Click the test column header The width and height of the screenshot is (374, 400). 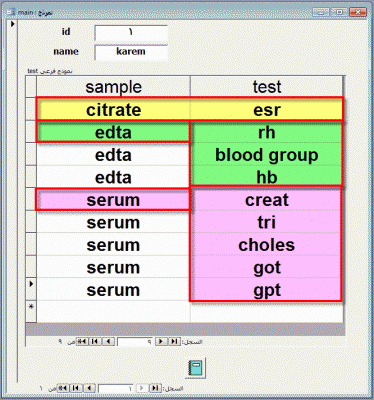click(x=267, y=87)
